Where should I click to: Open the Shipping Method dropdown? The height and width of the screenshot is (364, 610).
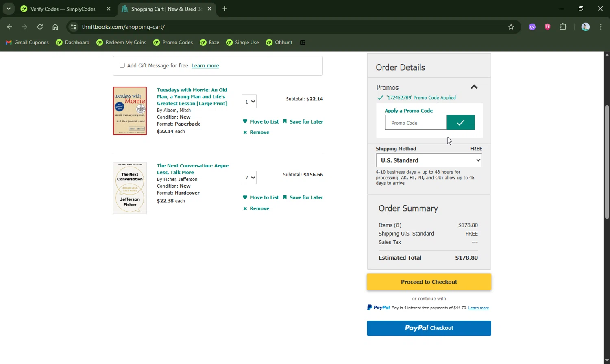(429, 160)
